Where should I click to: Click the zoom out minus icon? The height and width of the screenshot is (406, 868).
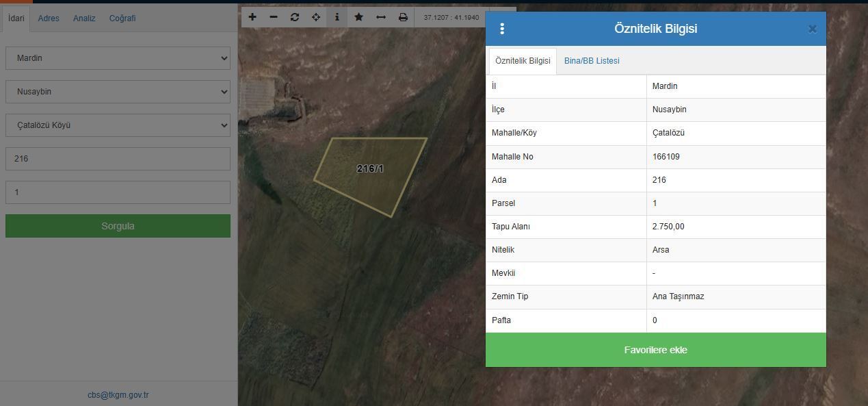pos(274,17)
